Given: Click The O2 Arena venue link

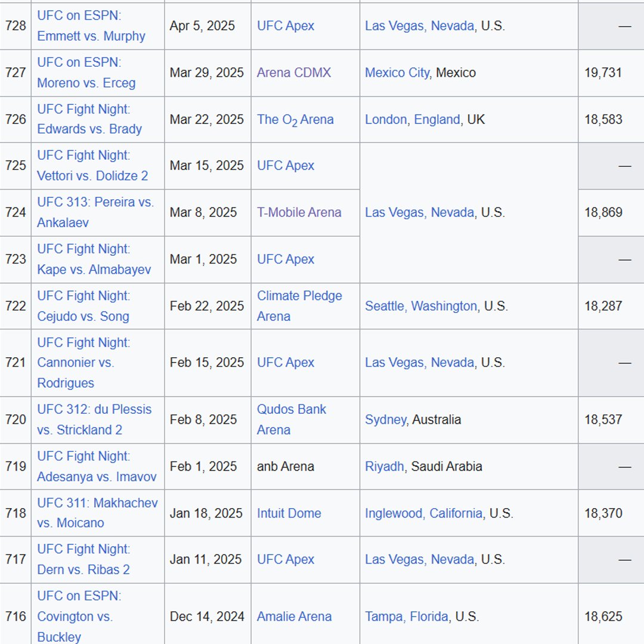Looking at the screenshot, I should point(295,119).
